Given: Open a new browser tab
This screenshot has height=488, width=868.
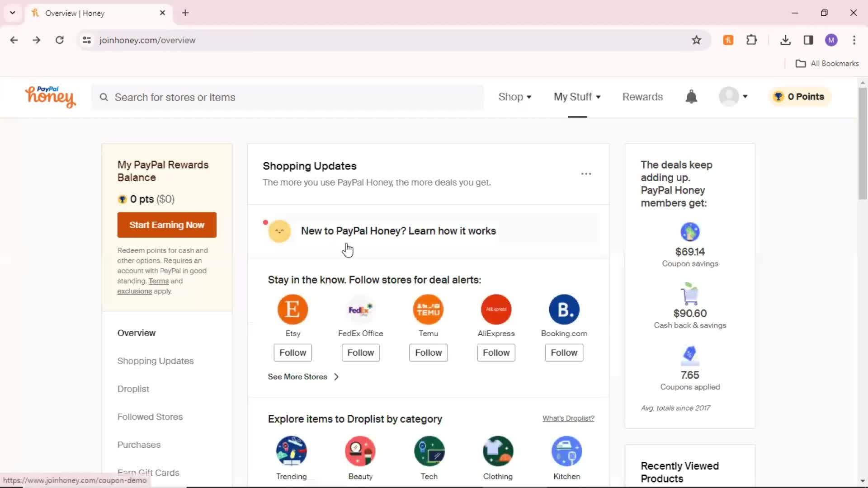Looking at the screenshot, I should pos(185,13).
